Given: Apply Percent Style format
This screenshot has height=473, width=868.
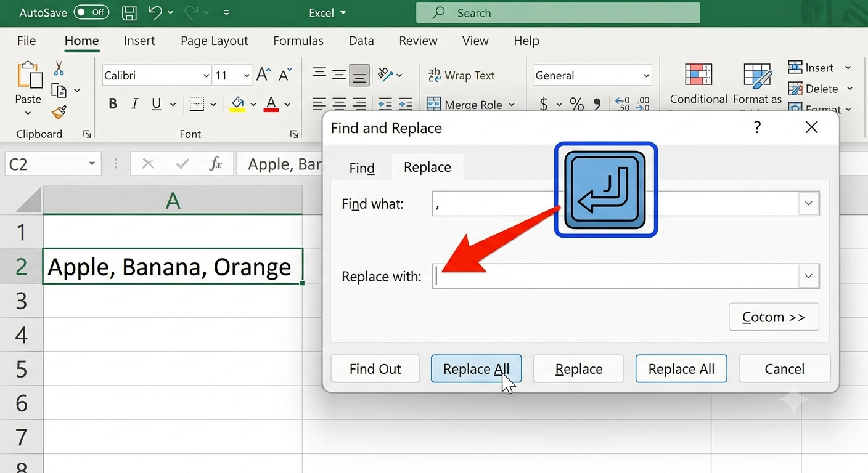Looking at the screenshot, I should (576, 103).
